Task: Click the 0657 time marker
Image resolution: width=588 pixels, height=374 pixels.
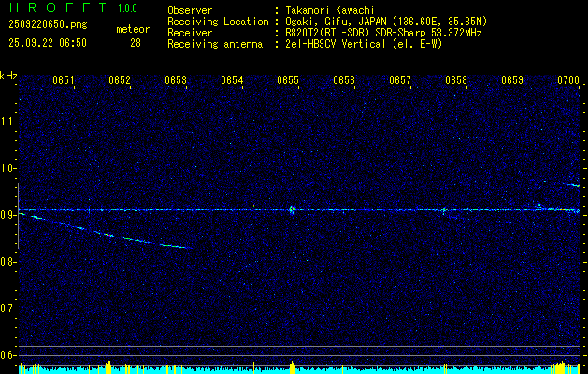Action: (400, 80)
